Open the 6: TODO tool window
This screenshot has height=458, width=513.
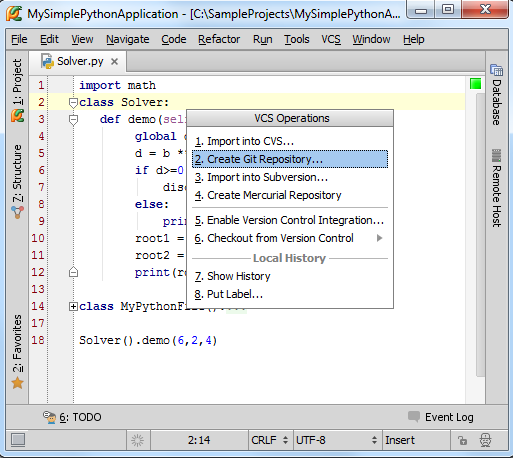click(72, 417)
